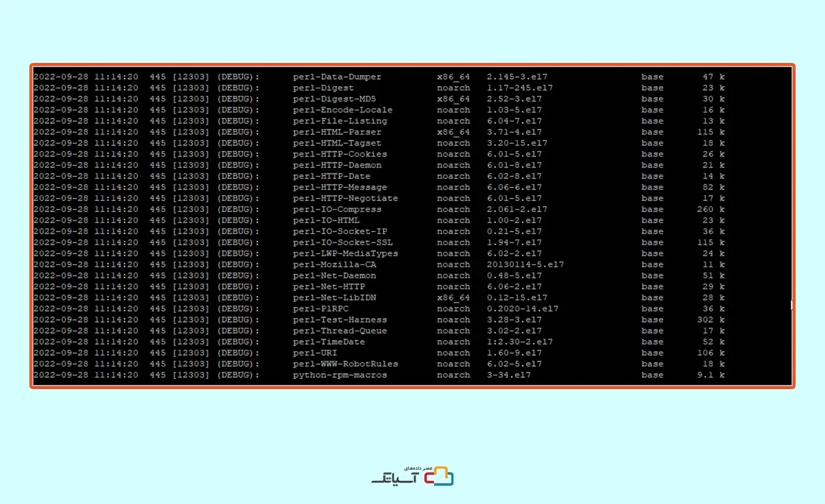
Task: Select the perl-IO-Compress entry
Action: pyautogui.click(x=337, y=210)
